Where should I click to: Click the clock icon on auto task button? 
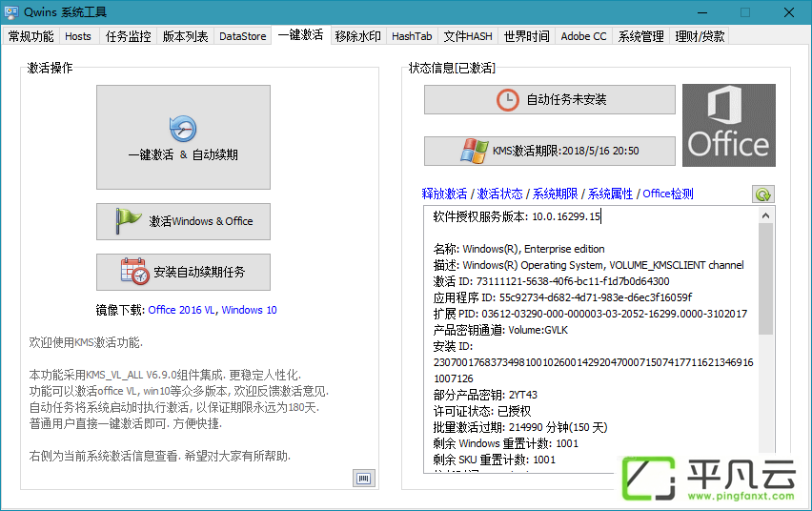pyautogui.click(x=507, y=99)
